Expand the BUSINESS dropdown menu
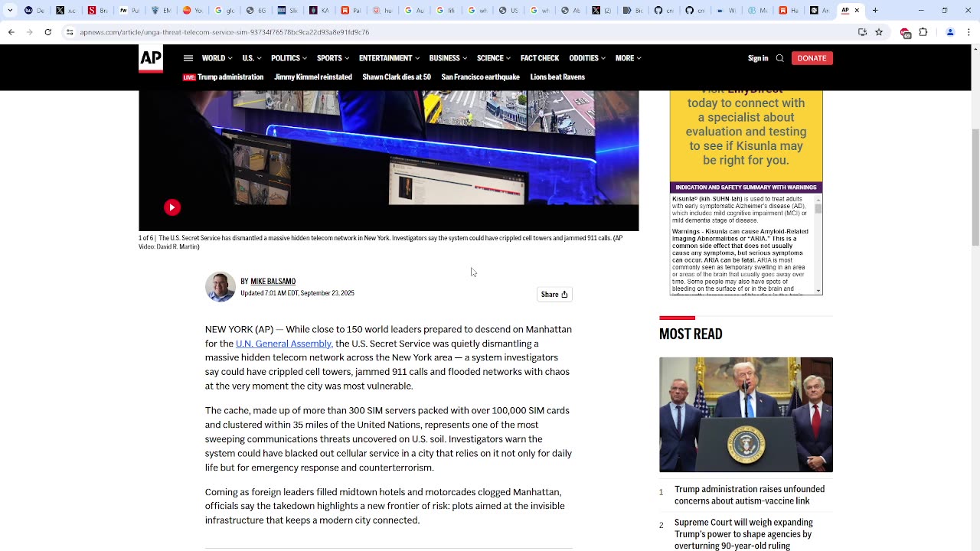The image size is (980, 551). click(x=448, y=58)
